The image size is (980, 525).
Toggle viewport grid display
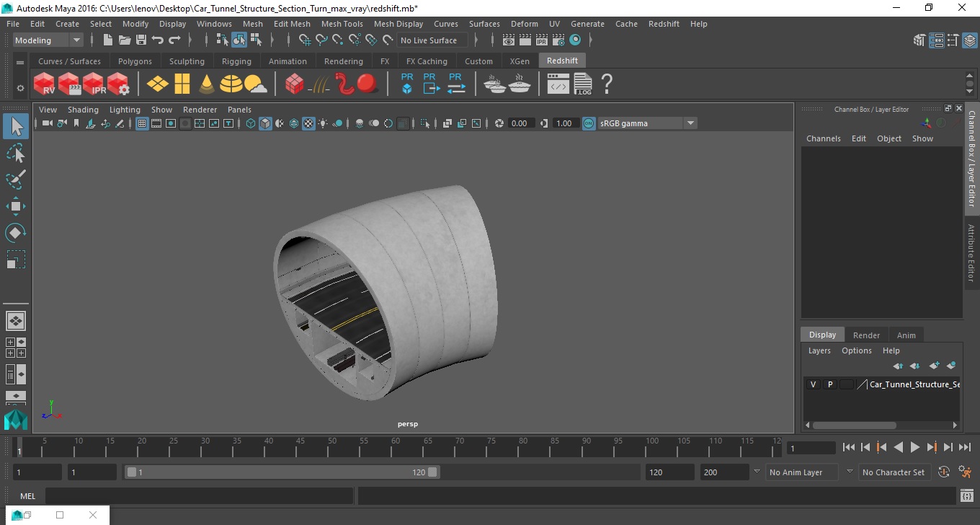point(142,123)
